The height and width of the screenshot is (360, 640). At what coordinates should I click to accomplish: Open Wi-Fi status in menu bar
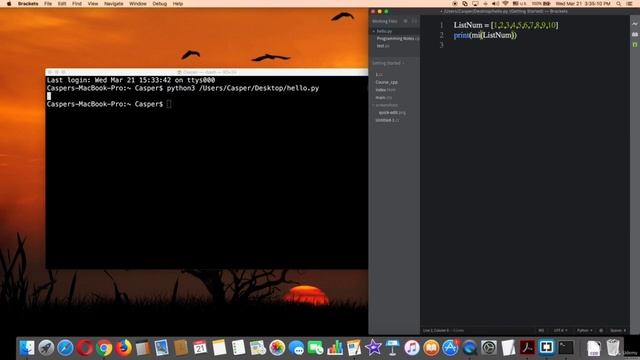tap(505, 4)
